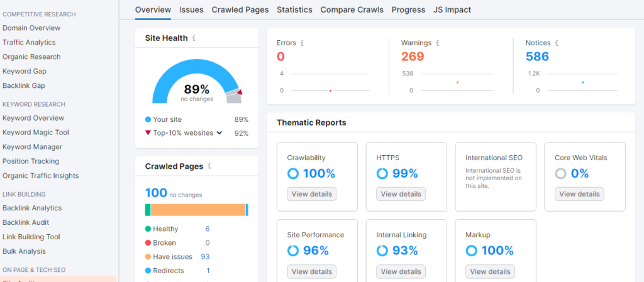Click the Core Web Vitals 0% circle icon
The width and height of the screenshot is (644, 282).
[x=560, y=174]
